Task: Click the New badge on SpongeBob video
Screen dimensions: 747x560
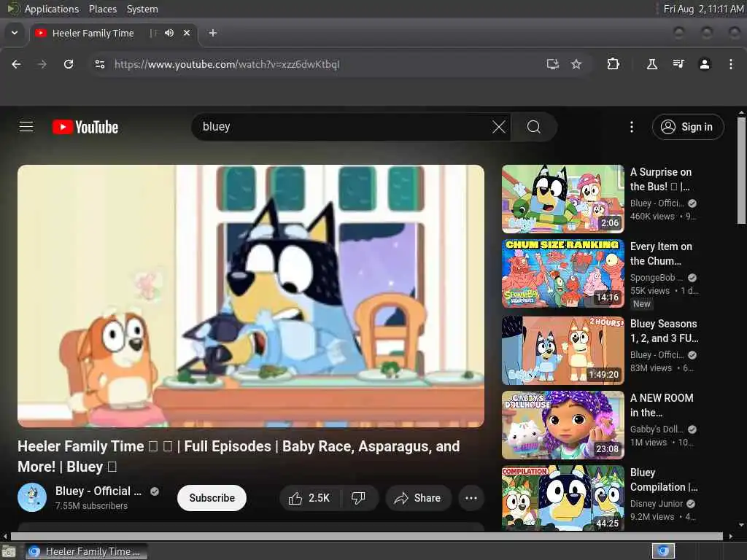Action: [x=642, y=304]
